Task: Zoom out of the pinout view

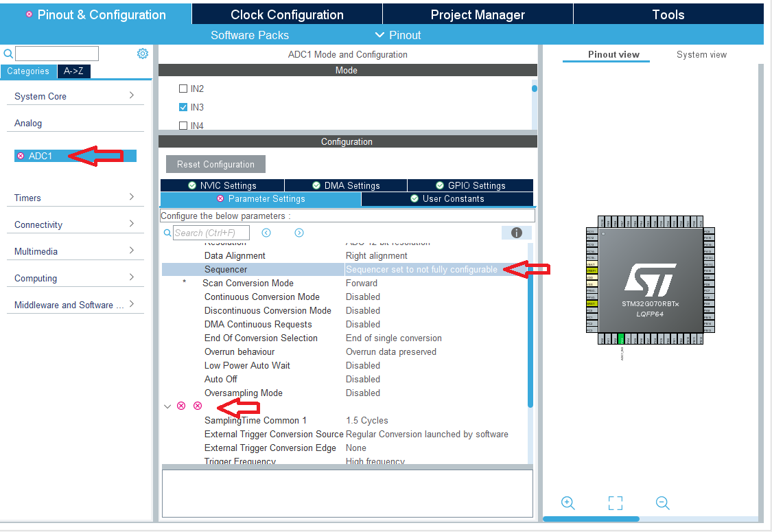Action: point(662,502)
